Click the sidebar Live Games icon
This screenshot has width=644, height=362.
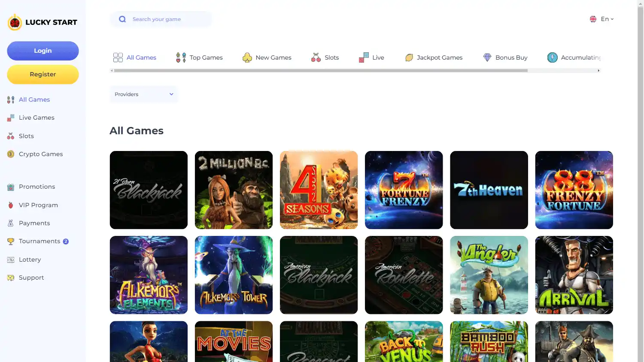pyautogui.click(x=11, y=118)
